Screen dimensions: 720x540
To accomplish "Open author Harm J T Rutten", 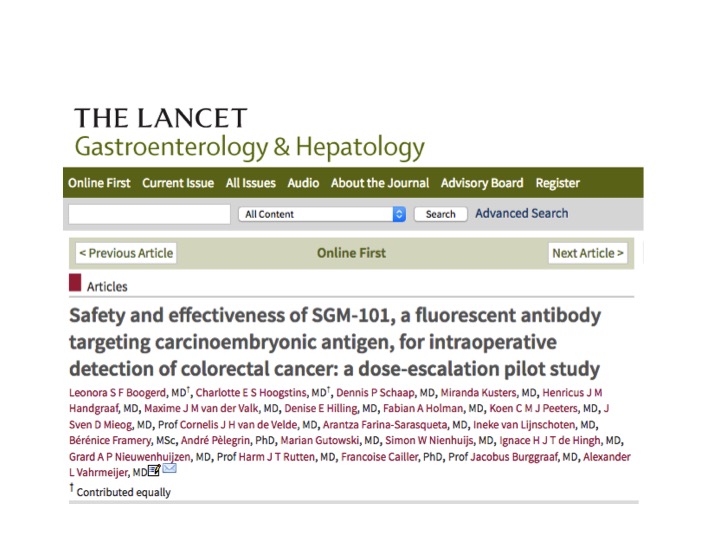I will tap(277, 457).
